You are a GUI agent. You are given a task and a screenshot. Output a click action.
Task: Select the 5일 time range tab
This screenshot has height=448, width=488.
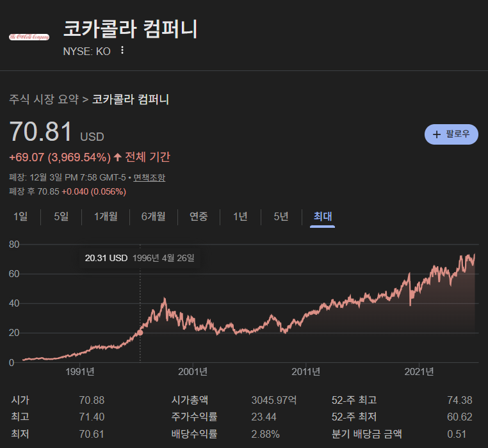point(61,216)
